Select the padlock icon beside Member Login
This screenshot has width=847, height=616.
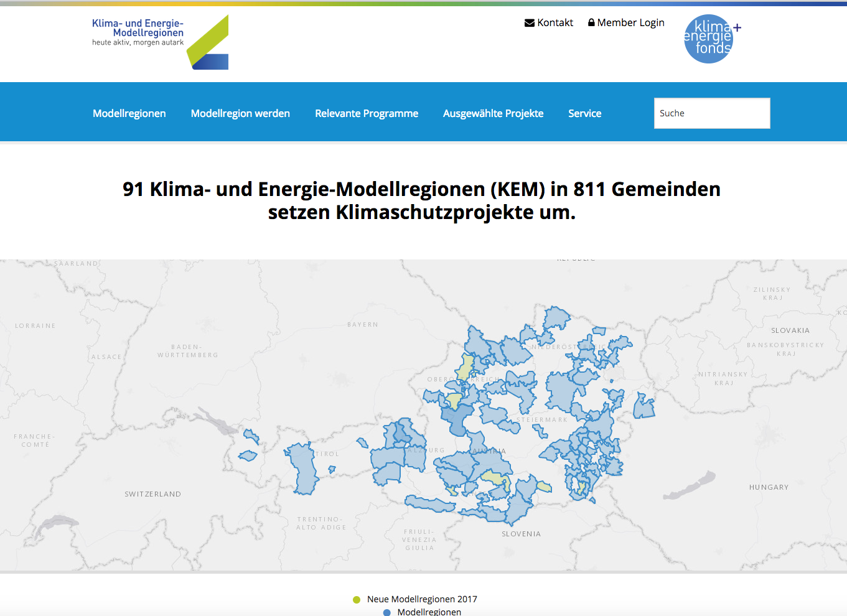coord(591,22)
